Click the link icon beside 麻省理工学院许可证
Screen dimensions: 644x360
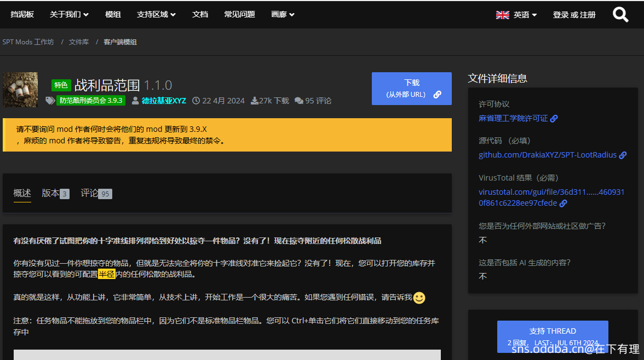click(553, 118)
